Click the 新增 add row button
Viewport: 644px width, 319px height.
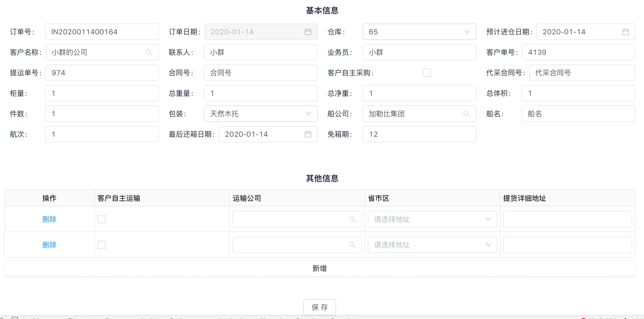click(x=319, y=268)
